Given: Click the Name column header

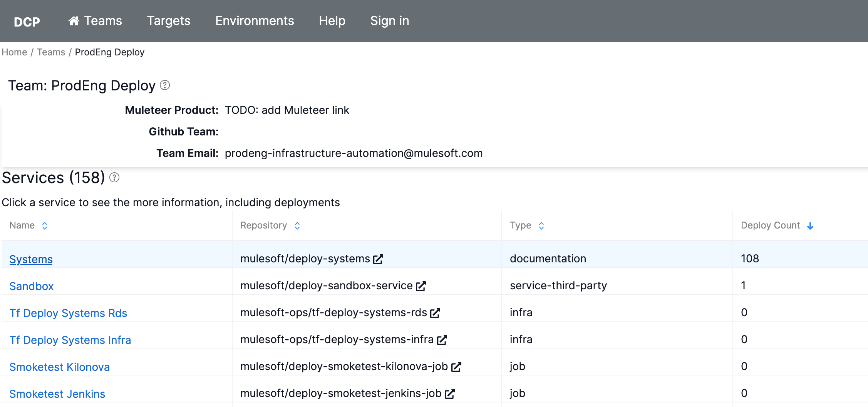Looking at the screenshot, I should [22, 225].
